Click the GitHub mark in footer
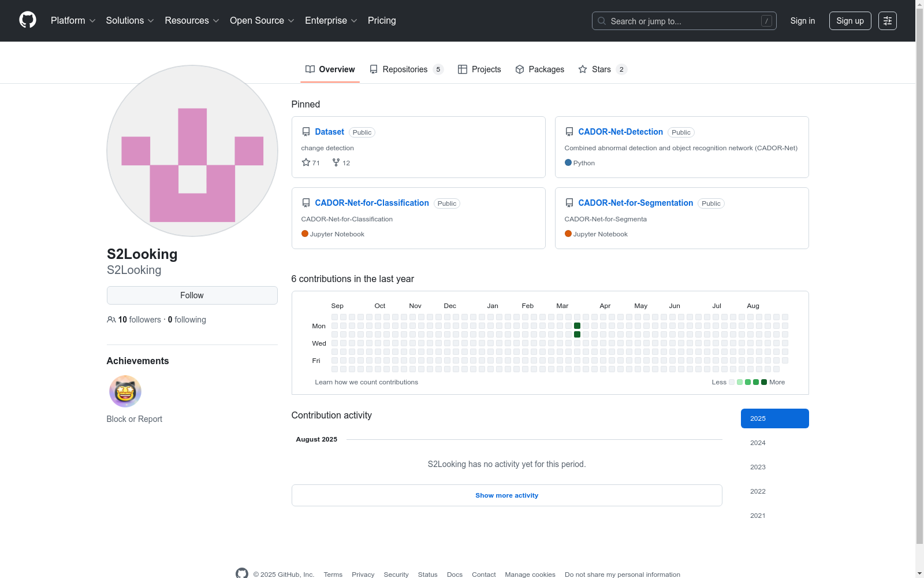 point(242,574)
